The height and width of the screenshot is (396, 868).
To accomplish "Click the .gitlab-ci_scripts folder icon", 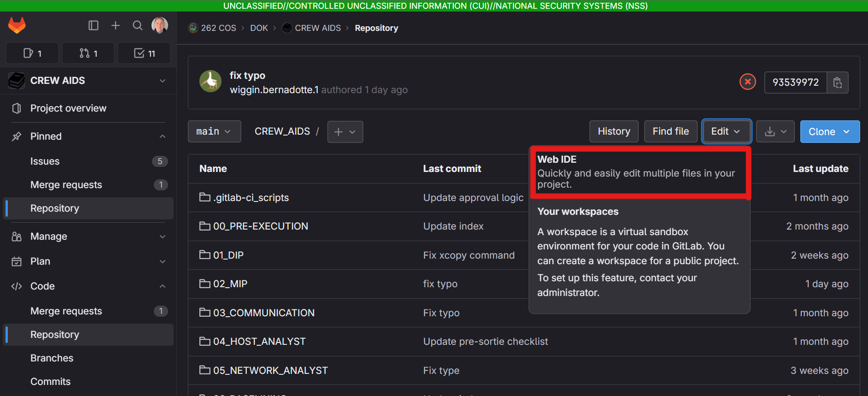I will tap(204, 197).
